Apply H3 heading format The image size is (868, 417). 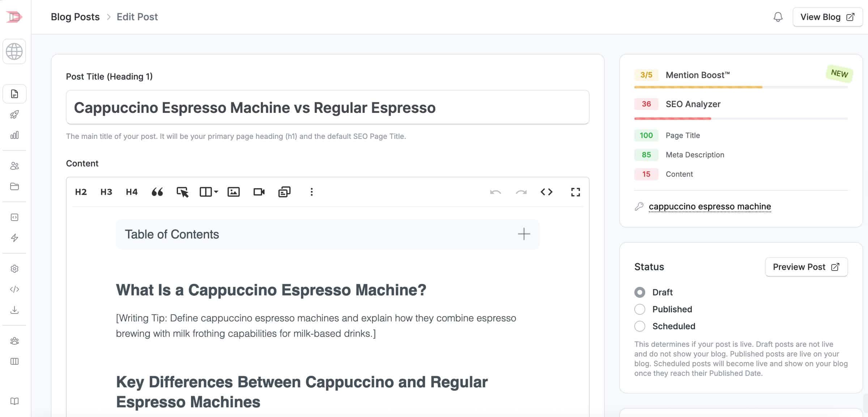point(106,192)
